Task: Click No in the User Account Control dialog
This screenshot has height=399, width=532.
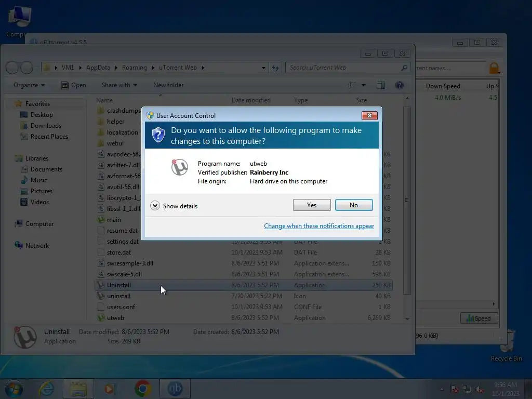Action: coord(353,205)
